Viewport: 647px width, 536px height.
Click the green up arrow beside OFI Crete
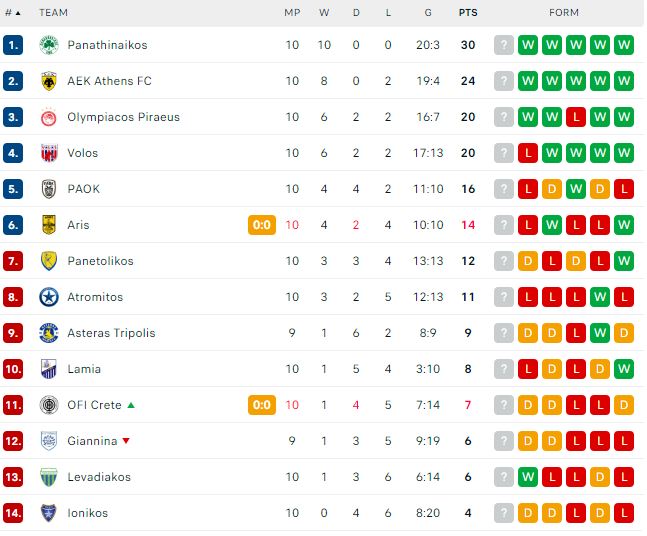(131, 405)
